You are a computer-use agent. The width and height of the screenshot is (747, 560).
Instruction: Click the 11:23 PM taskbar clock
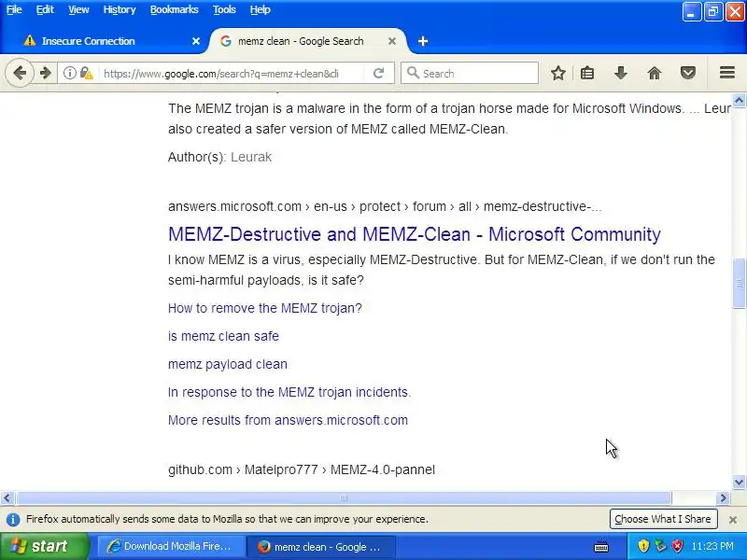[712, 546]
